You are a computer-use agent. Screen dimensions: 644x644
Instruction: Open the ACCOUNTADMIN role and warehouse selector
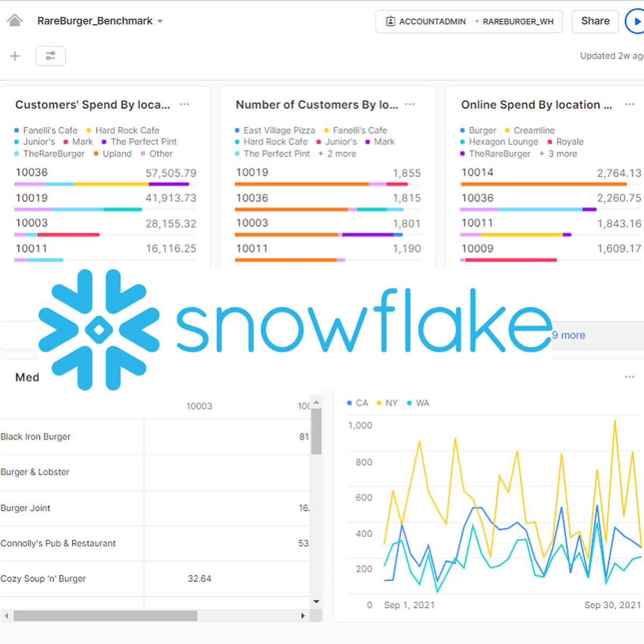[x=469, y=21]
